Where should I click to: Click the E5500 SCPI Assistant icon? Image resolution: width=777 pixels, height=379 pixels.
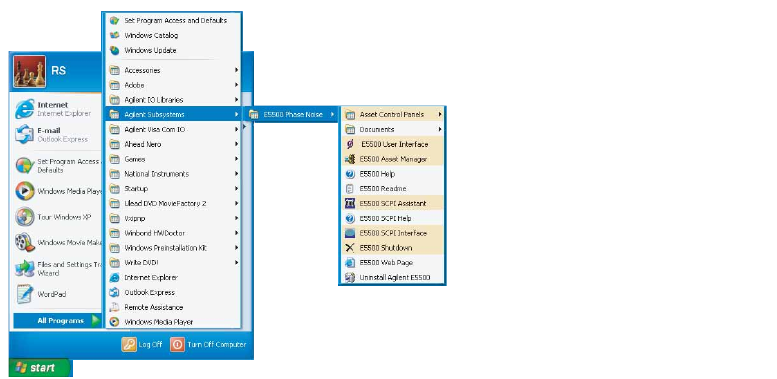point(350,204)
